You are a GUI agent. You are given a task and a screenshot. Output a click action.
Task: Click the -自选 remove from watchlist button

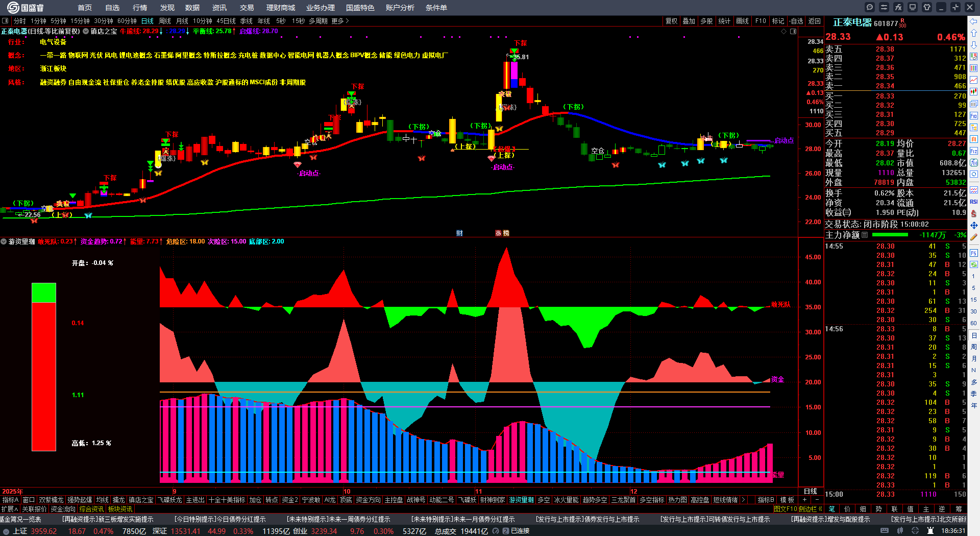pyautogui.click(x=796, y=21)
